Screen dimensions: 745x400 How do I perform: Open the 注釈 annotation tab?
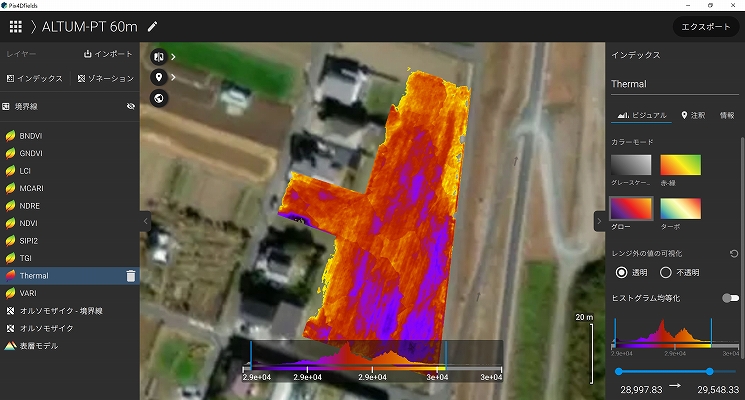pyautogui.click(x=693, y=115)
